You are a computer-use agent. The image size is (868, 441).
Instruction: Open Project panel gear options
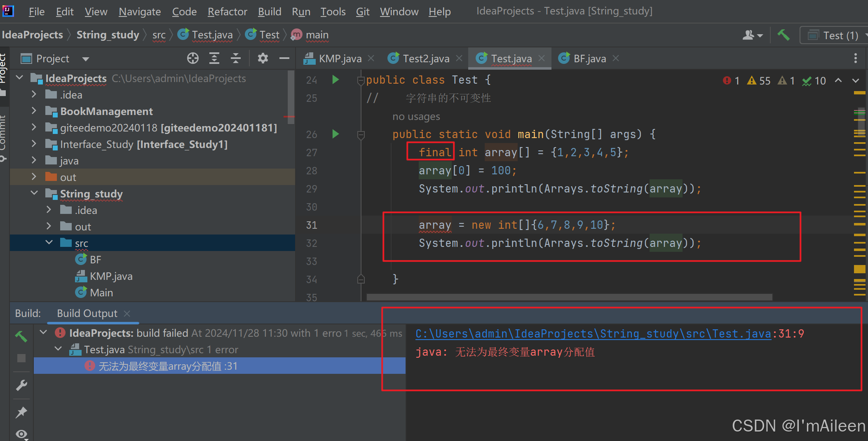pos(263,59)
